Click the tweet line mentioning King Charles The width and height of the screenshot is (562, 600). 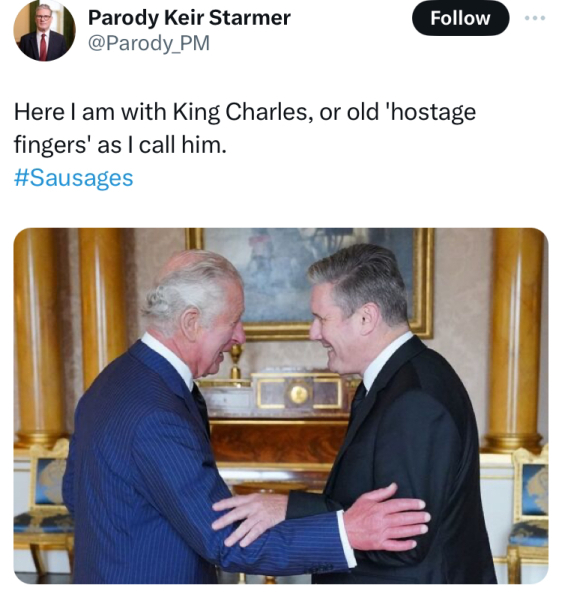click(245, 112)
